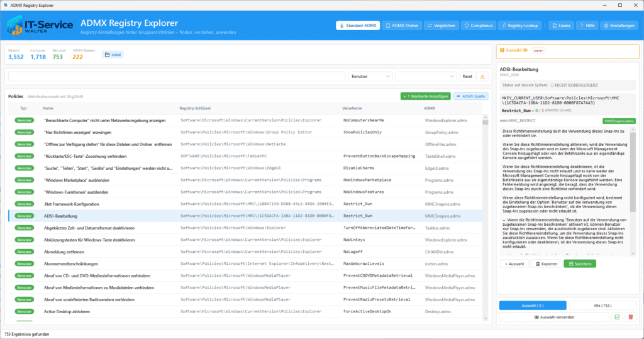This screenshot has height=339, width=644.
Task: Sort by the Name column header
Action: click(x=48, y=108)
